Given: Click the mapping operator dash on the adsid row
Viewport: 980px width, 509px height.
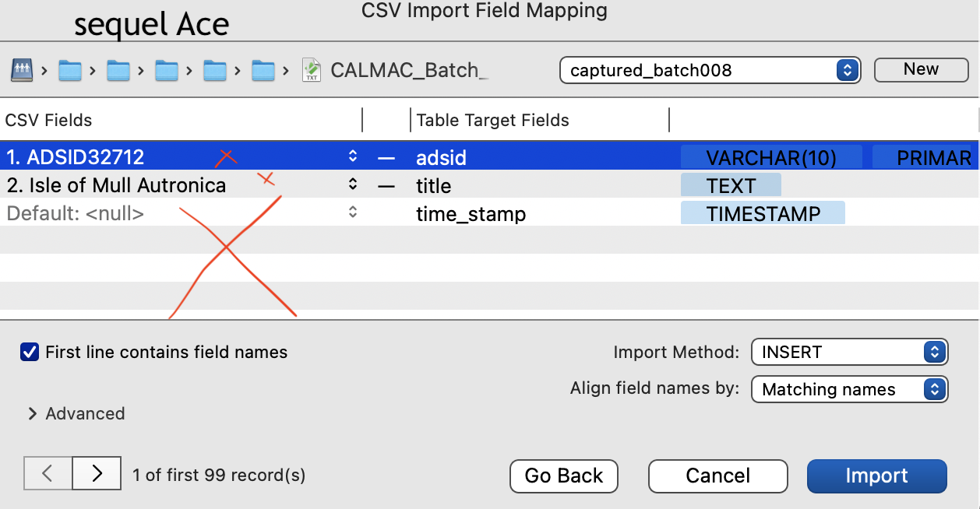Looking at the screenshot, I should point(386,156).
